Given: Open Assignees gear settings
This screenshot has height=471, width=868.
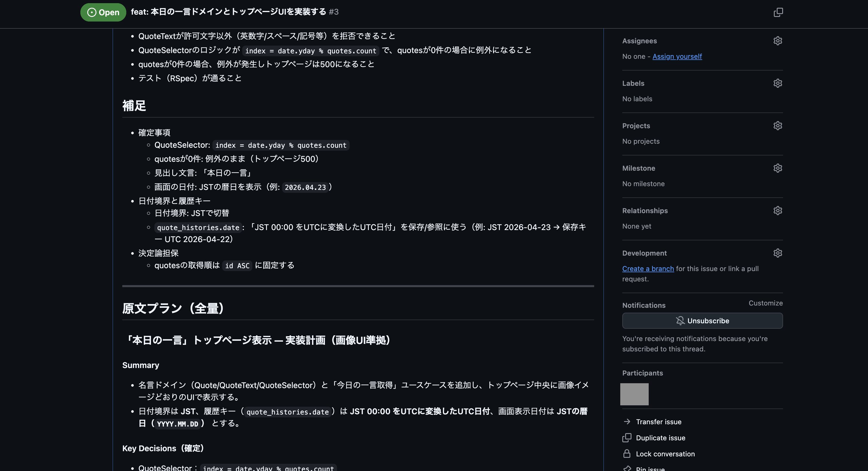Looking at the screenshot, I should coord(777,41).
